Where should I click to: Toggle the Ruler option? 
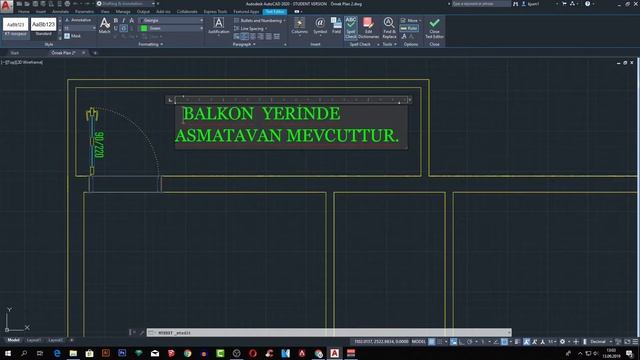point(409,28)
